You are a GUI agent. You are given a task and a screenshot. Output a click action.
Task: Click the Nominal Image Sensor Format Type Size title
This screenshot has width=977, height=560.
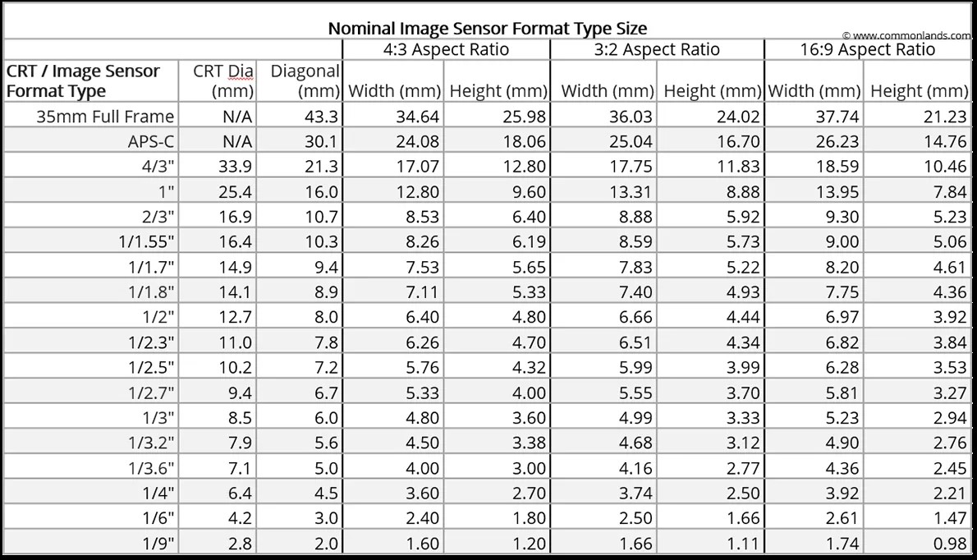(x=488, y=28)
